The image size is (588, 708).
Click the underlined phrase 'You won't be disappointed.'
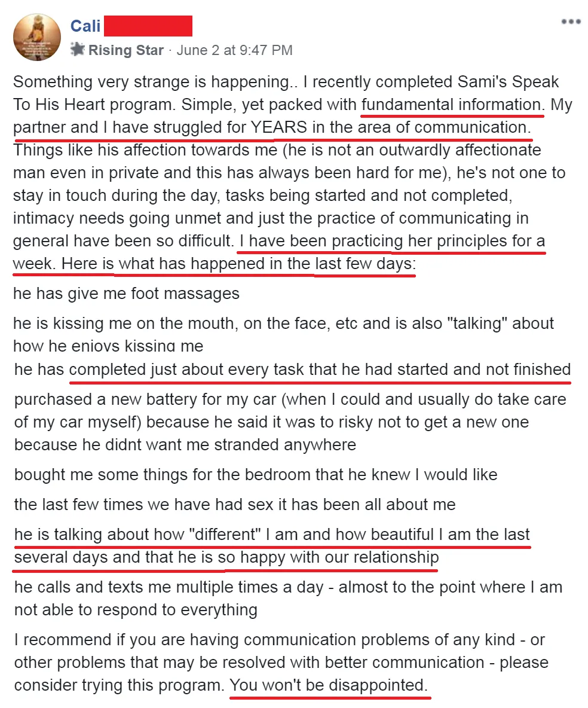point(329,685)
